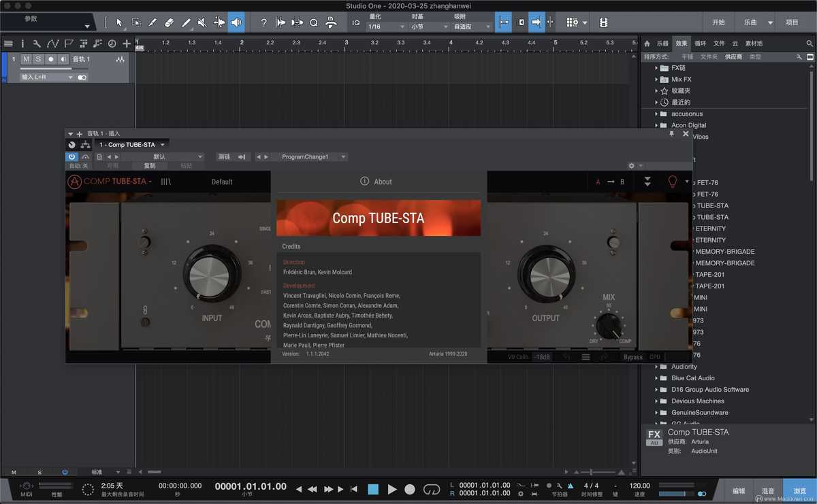The width and height of the screenshot is (817, 504).
Task: Open the timebase 小节 dropdown
Action: click(429, 27)
